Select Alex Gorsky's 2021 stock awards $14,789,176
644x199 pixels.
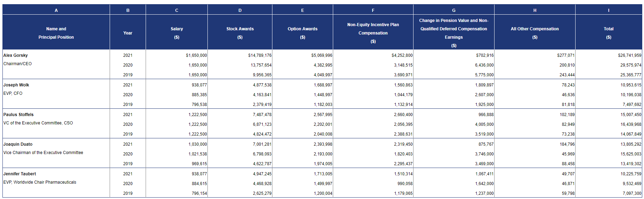click(259, 55)
